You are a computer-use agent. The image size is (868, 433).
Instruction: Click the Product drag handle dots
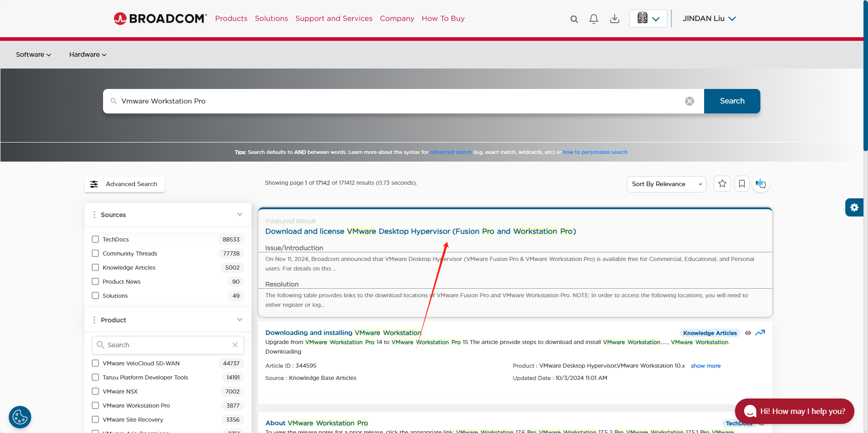(94, 320)
